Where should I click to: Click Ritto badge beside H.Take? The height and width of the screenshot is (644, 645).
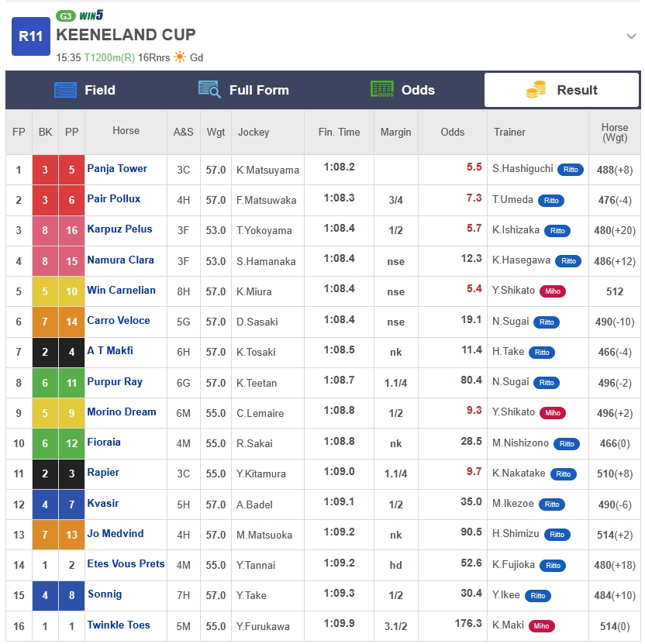click(542, 353)
